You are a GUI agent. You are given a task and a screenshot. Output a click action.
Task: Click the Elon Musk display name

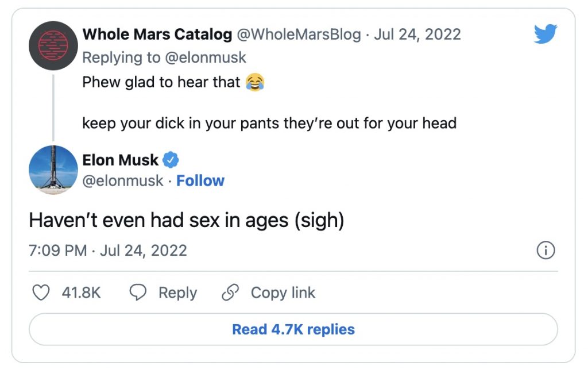[120, 159]
